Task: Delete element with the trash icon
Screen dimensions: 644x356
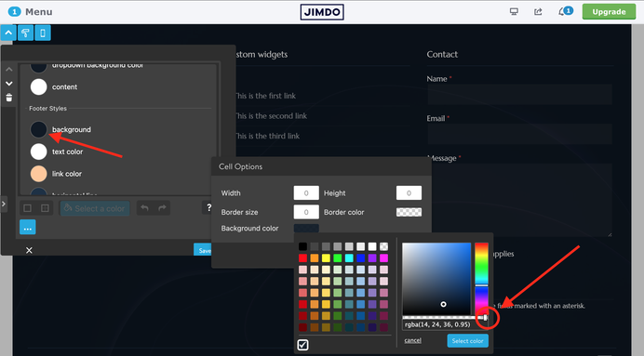Action: (x=9, y=98)
